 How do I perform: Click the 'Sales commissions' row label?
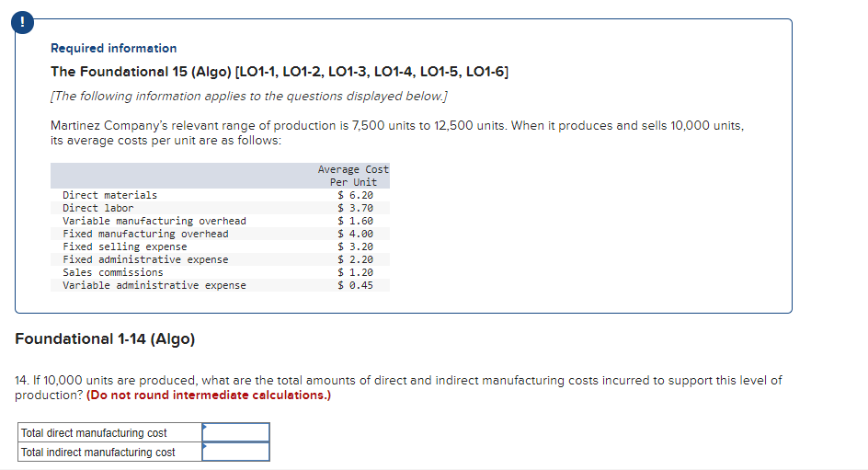(113, 272)
